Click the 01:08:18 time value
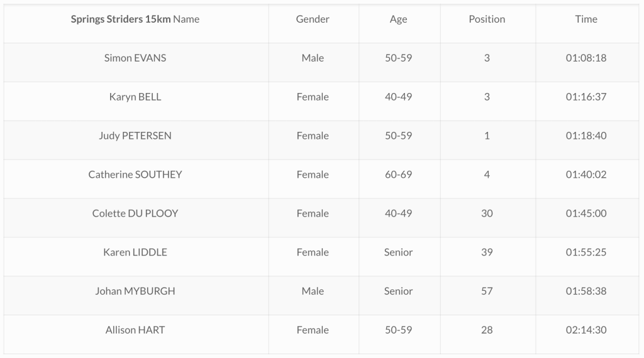Screen dimensions: 644x358 [x=586, y=58]
